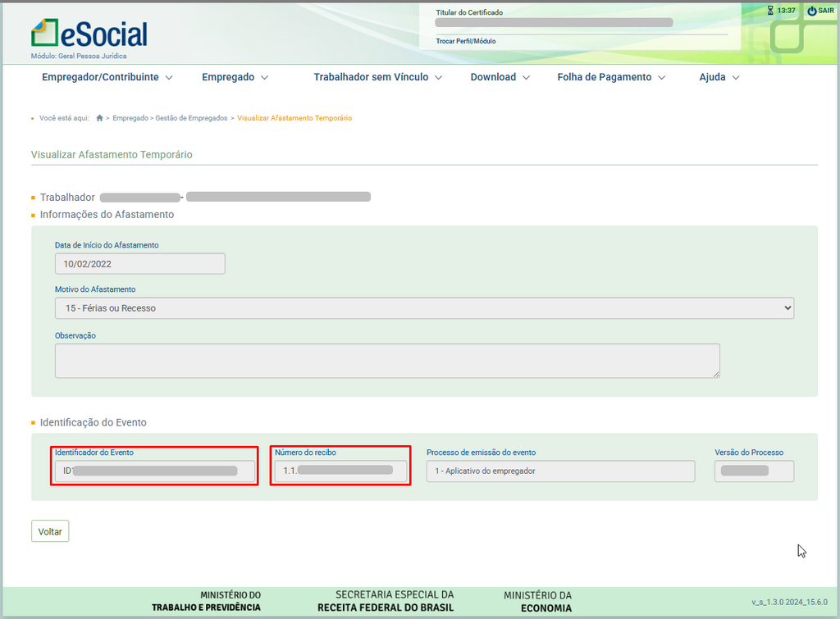This screenshot has height=619, width=840.
Task: Click the Observação text area
Action: 387,361
